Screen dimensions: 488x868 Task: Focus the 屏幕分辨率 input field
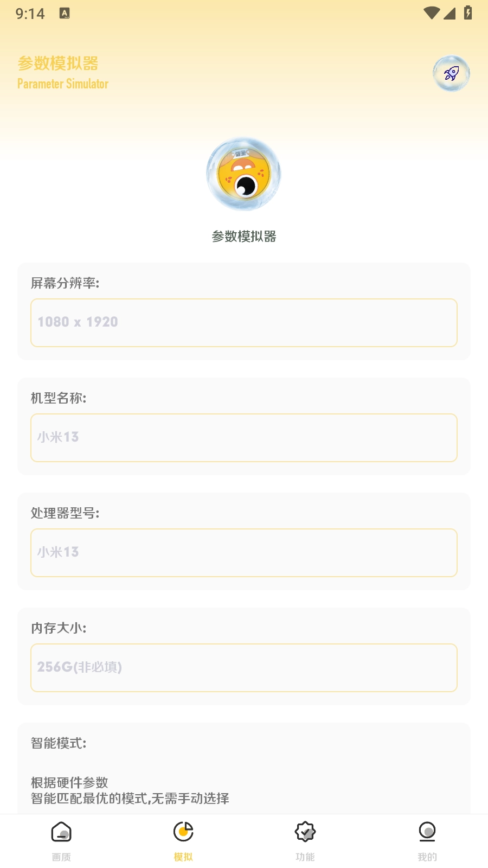(244, 323)
